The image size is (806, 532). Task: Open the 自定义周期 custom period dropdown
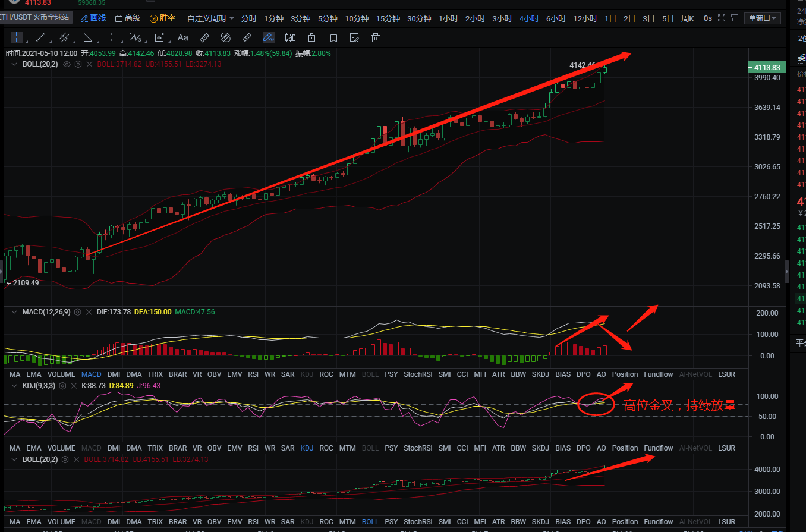click(210, 18)
